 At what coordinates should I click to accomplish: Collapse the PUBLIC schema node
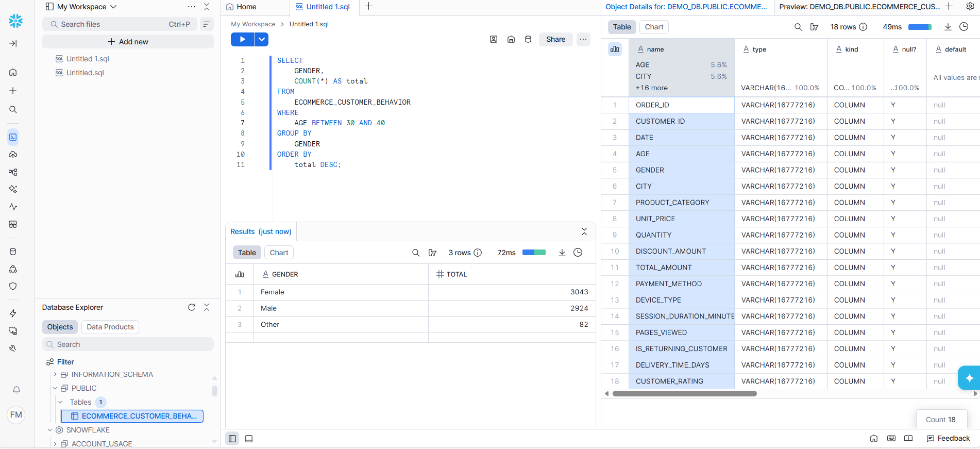pos(55,388)
